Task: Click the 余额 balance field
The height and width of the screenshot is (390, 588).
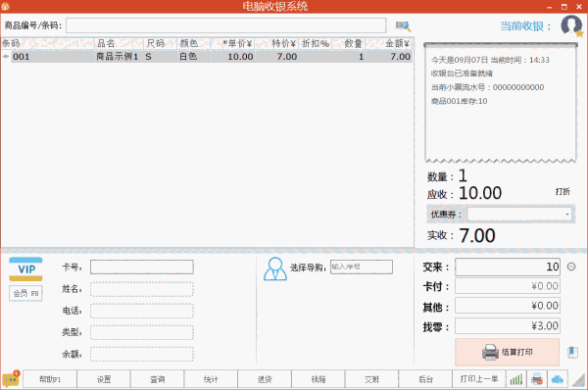Action: (x=142, y=354)
